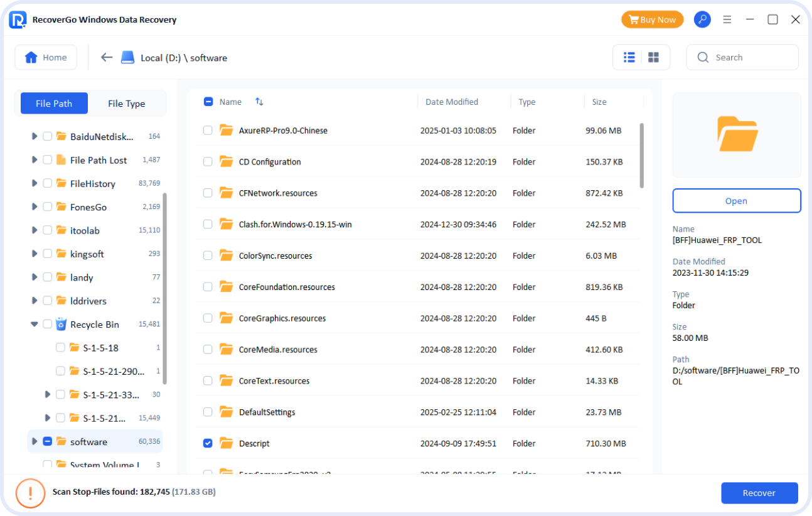The height and width of the screenshot is (516, 812).
Task: Click the Recycle Bin trash icon
Action: point(60,324)
